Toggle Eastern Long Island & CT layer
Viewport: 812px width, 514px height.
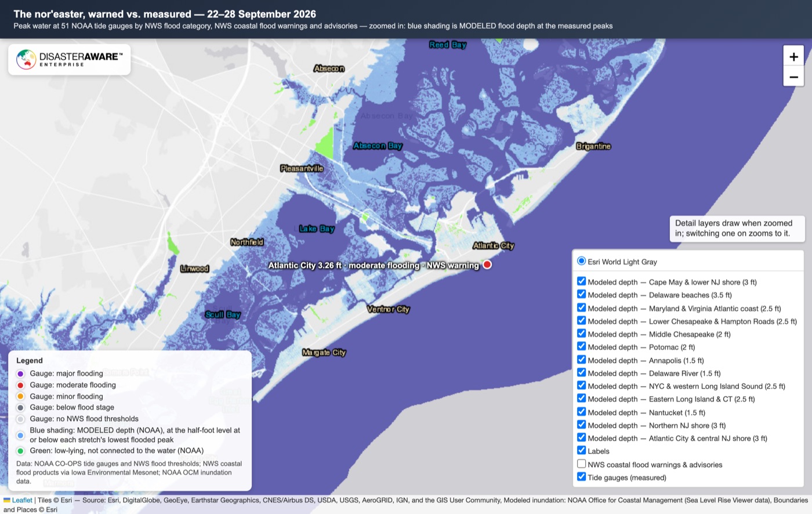tap(582, 398)
